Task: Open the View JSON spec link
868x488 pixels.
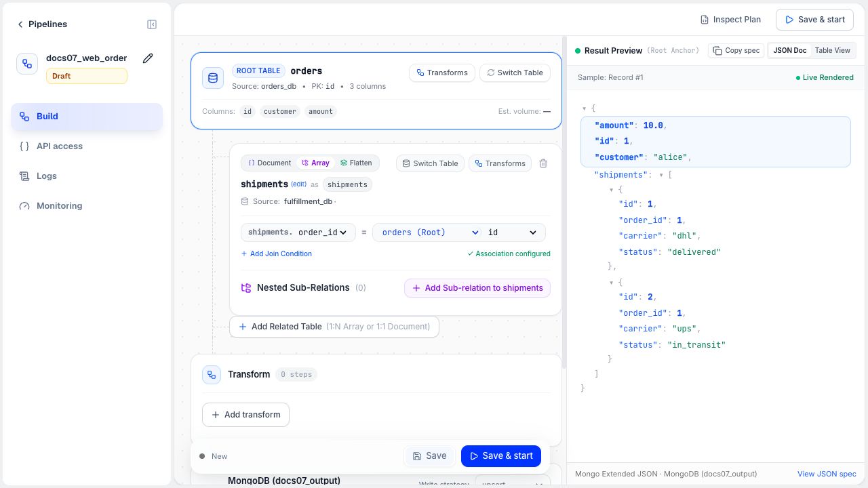Action: tap(827, 474)
